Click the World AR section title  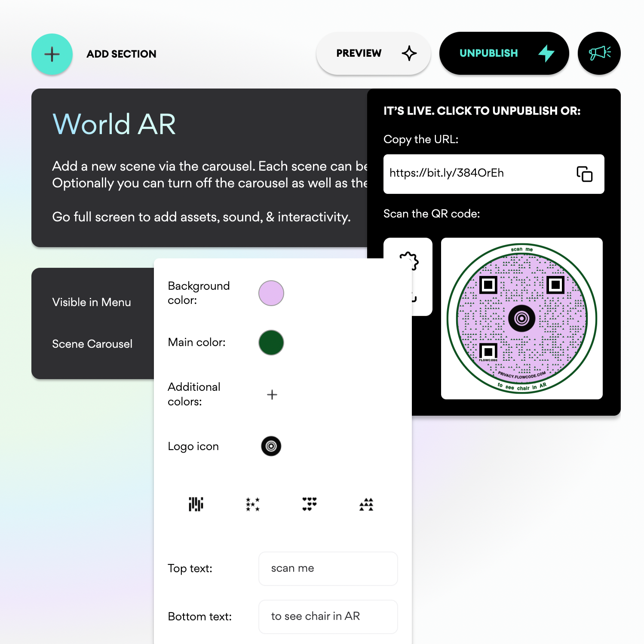pyautogui.click(x=114, y=124)
